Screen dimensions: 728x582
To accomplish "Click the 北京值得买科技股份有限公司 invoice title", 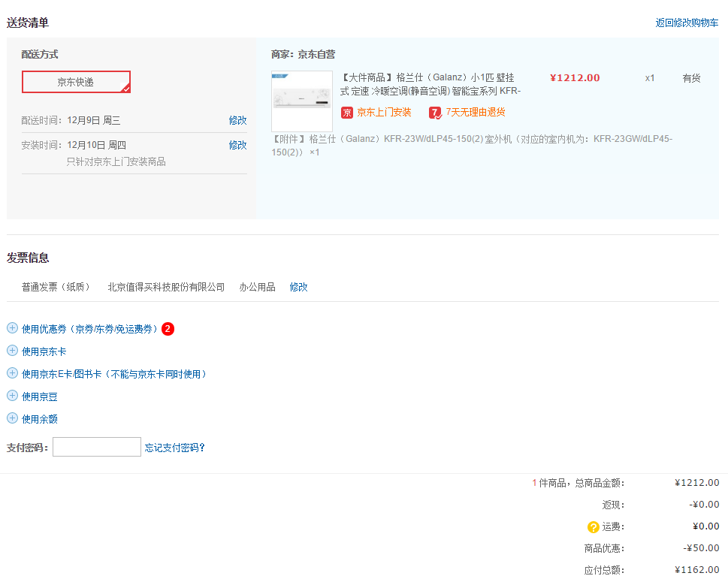I will tap(166, 288).
